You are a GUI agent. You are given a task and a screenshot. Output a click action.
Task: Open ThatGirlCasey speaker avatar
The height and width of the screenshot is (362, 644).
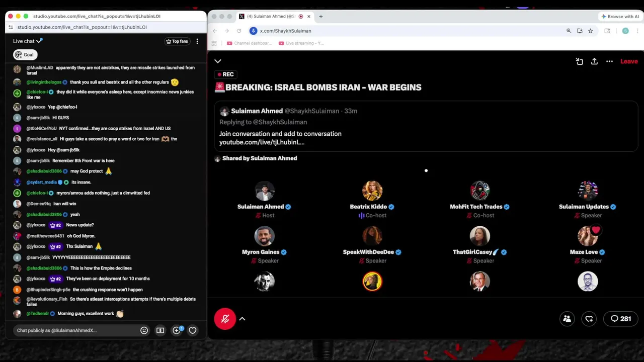click(x=480, y=236)
